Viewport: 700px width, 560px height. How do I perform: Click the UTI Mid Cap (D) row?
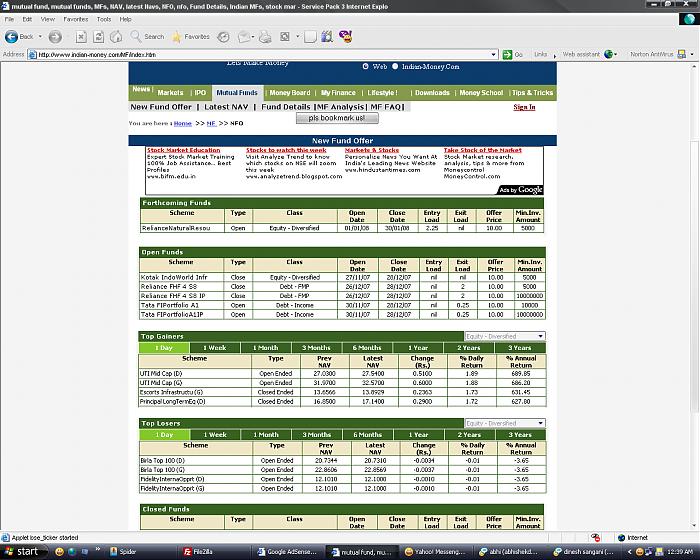[342, 373]
